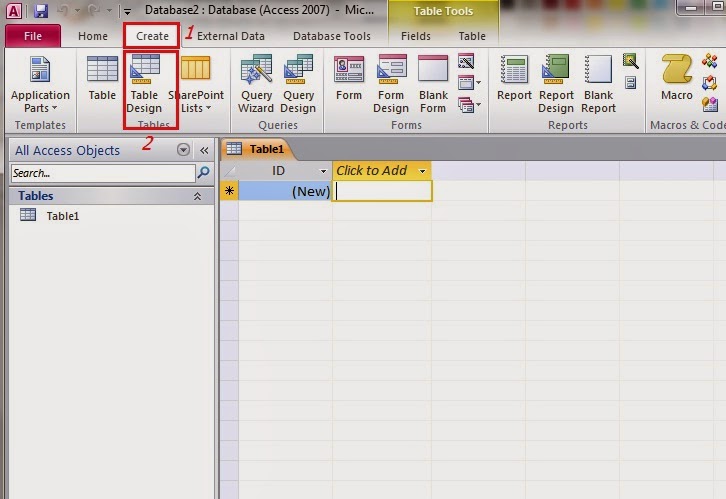Select the Create ribbon tab
Image resolution: width=726 pixels, height=499 pixels.
[152, 36]
